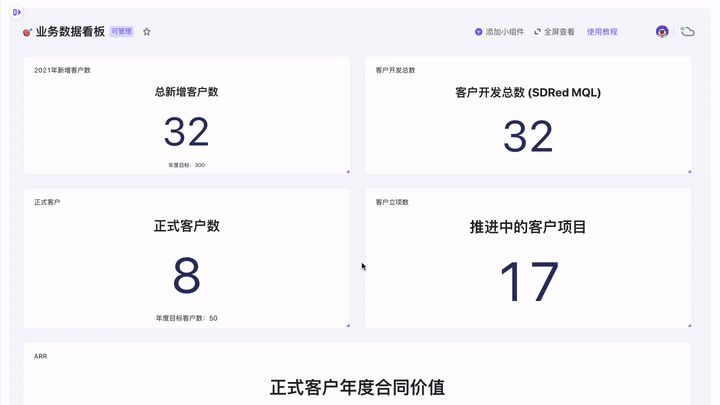Select the 总新增客户数 widget showing 32
The image size is (720, 405).
pos(187,130)
